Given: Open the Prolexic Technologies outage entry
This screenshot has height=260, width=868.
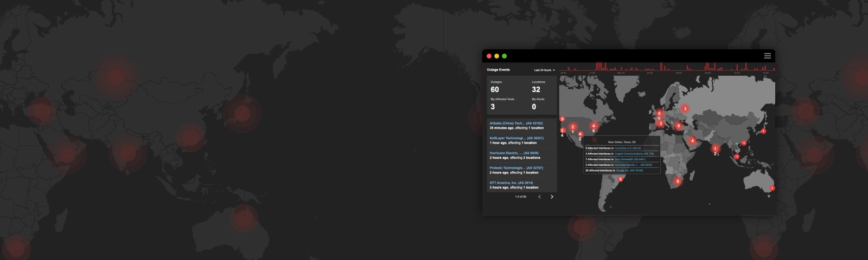Looking at the screenshot, I should pyautogui.click(x=522, y=170).
